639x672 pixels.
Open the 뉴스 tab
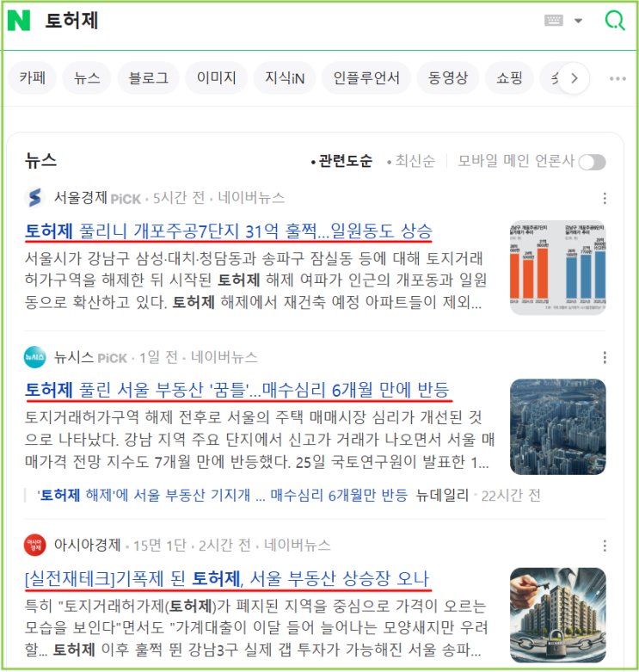87,78
